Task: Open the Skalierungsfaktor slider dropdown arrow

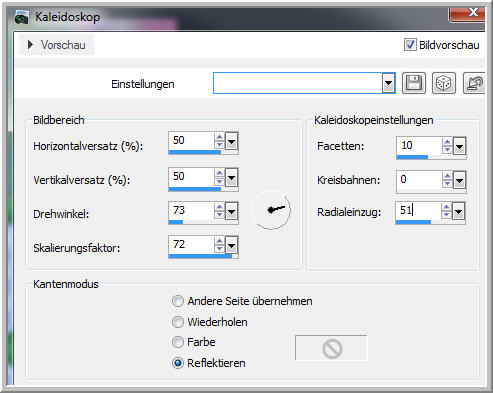Action: (231, 246)
